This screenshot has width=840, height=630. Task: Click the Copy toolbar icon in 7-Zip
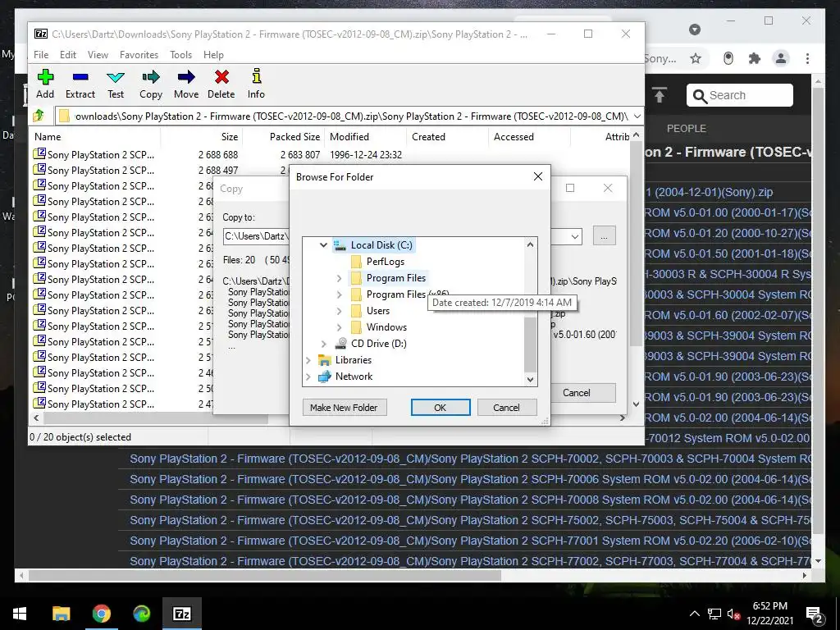(151, 84)
